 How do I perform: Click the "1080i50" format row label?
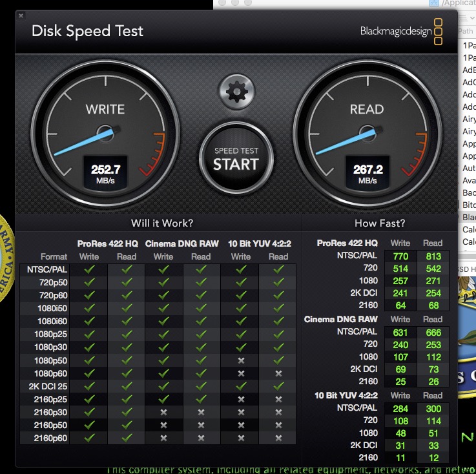pyautogui.click(x=52, y=308)
